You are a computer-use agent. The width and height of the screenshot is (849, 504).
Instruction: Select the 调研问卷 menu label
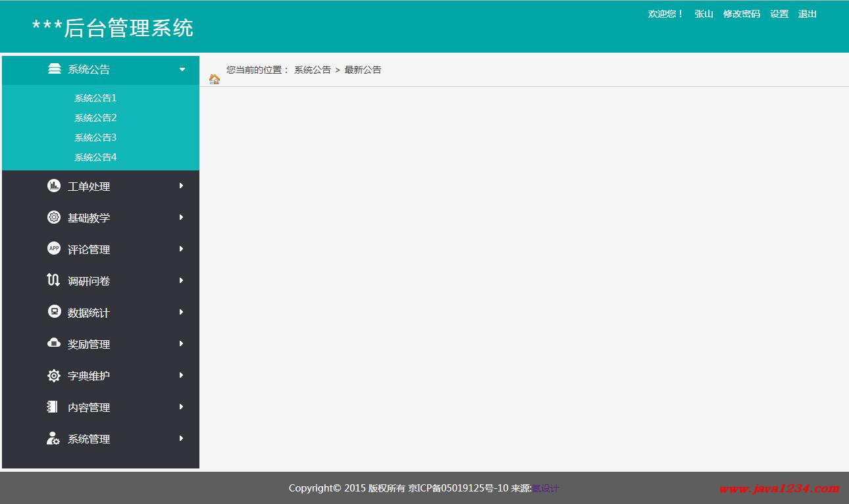tap(89, 281)
